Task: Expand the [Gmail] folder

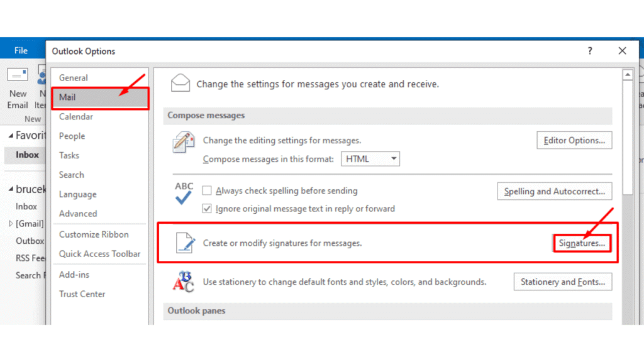Action: (11, 224)
